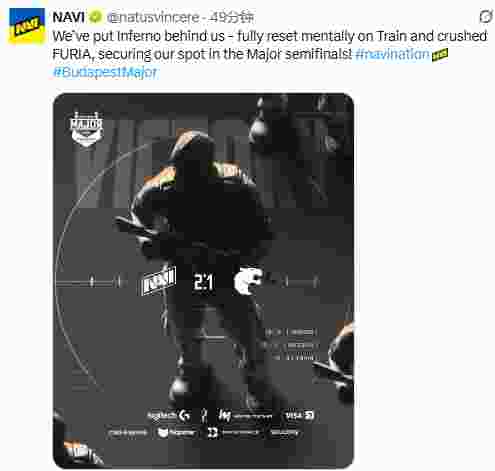Screen dimensions: 495x471
Task: Open the @natusvincere handle
Action: click(153, 17)
